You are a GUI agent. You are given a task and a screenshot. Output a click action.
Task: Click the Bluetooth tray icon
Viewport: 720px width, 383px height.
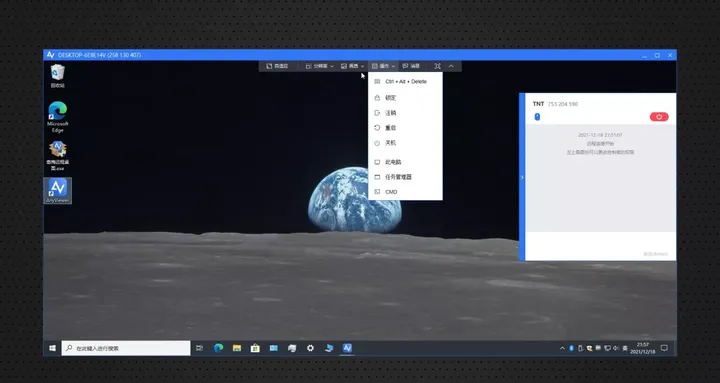(572, 349)
